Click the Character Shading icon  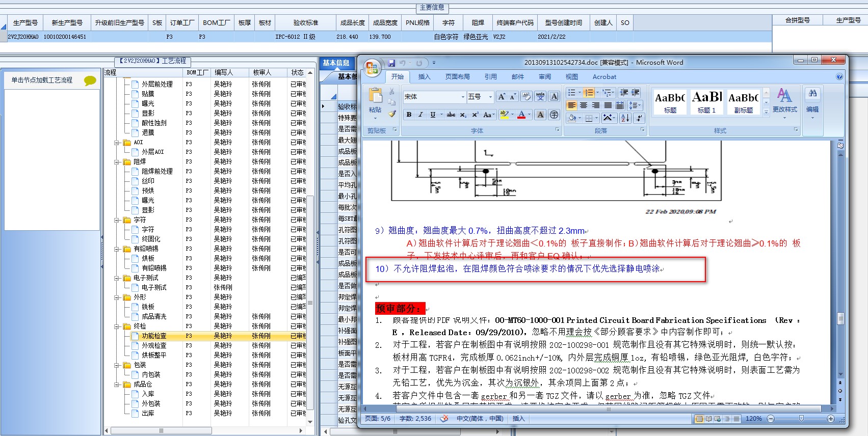pos(540,115)
